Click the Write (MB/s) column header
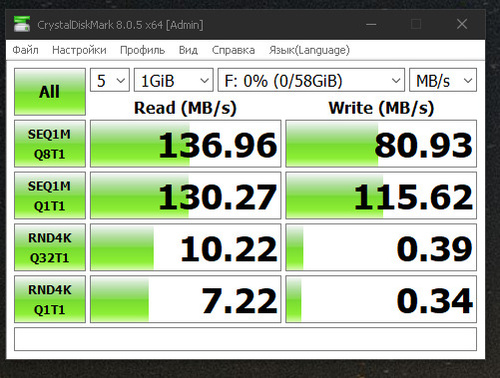The height and width of the screenshot is (378, 500). pos(381,108)
